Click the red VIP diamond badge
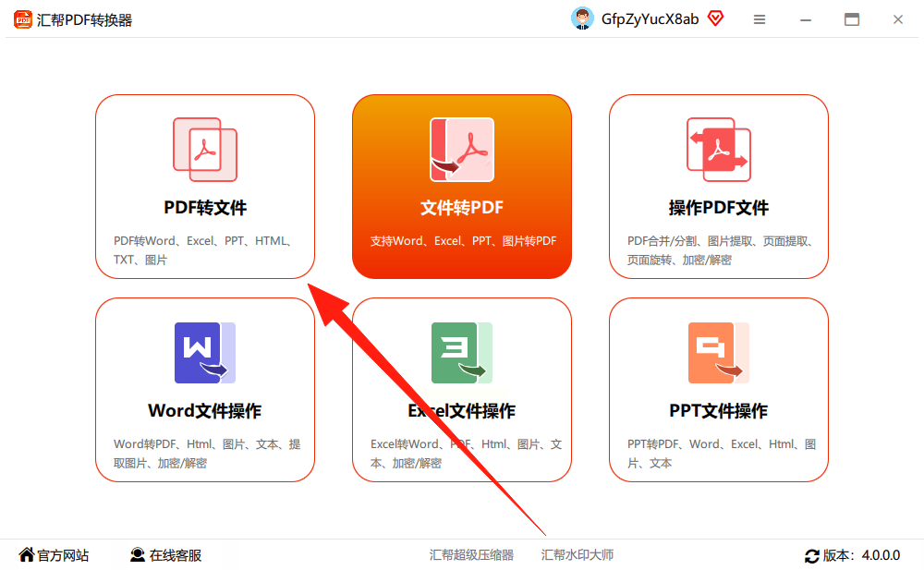The width and height of the screenshot is (924, 570). click(715, 18)
